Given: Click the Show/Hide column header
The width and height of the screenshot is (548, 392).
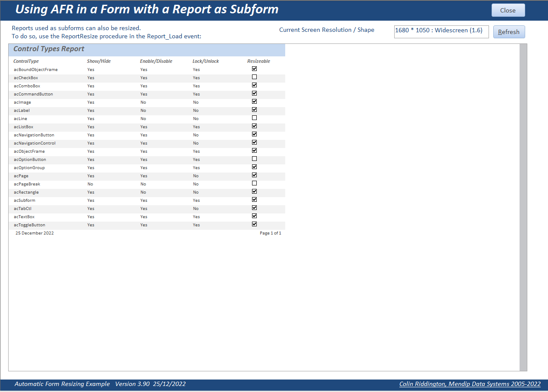Looking at the screenshot, I should [99, 61].
